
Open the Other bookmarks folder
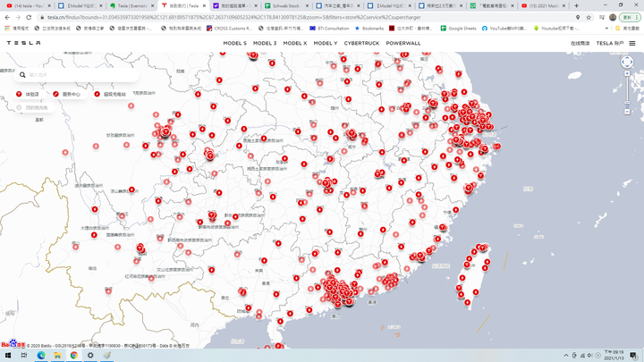[x=627, y=29]
